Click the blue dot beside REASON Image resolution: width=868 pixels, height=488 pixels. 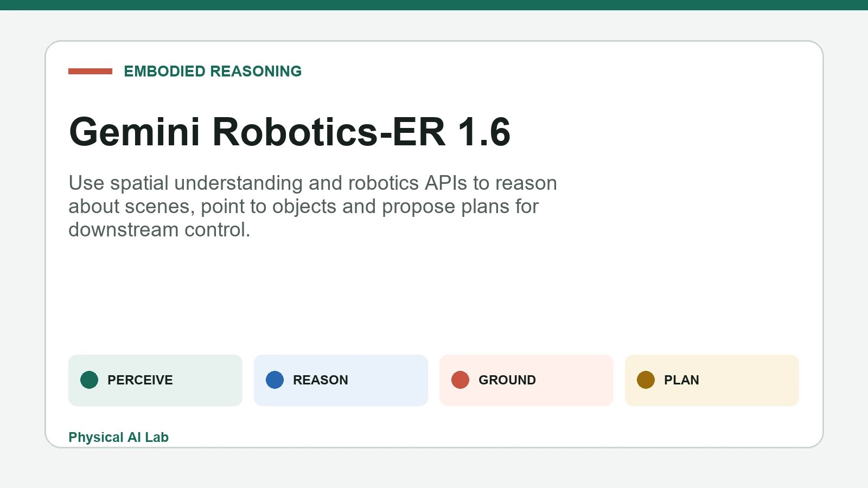(275, 380)
